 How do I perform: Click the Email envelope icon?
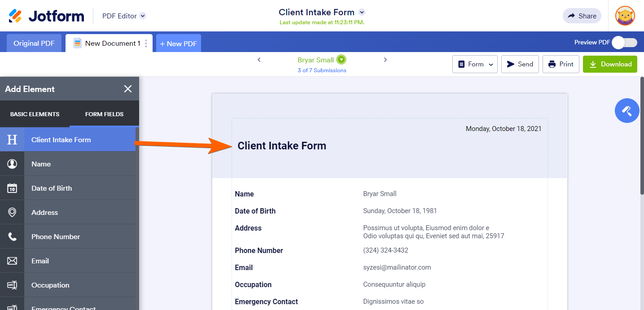pyautogui.click(x=12, y=261)
